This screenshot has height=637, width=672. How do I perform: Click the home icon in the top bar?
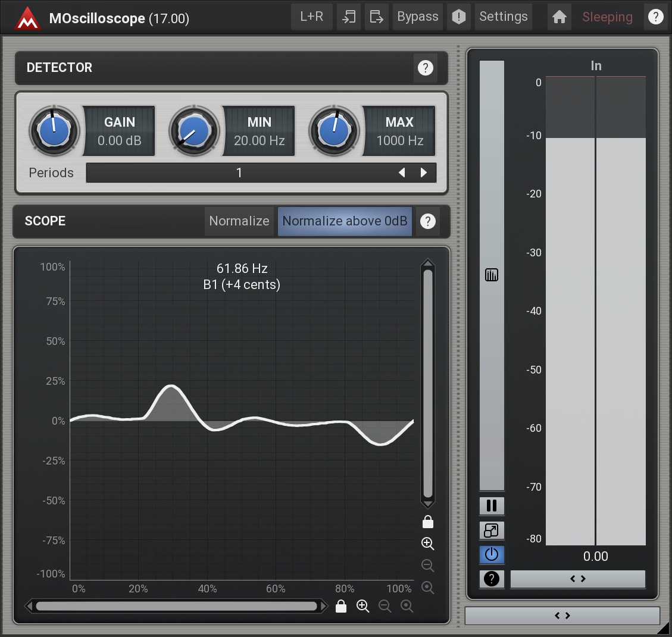(x=559, y=17)
